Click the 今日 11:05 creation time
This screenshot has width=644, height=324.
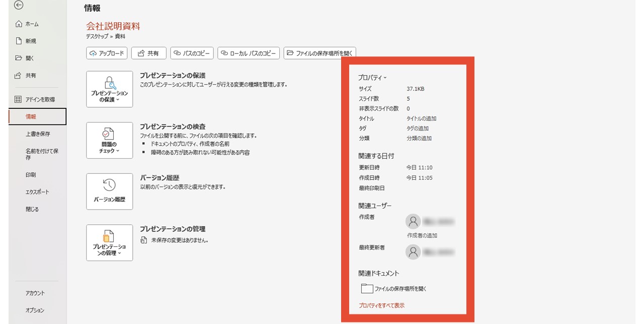420,178
